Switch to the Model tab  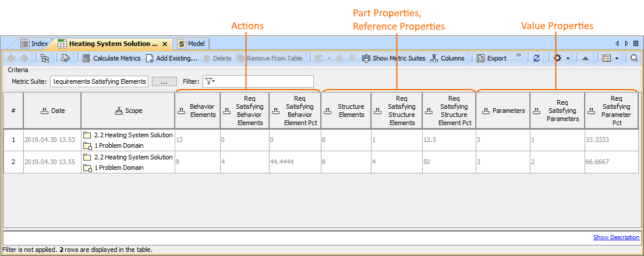pos(192,44)
